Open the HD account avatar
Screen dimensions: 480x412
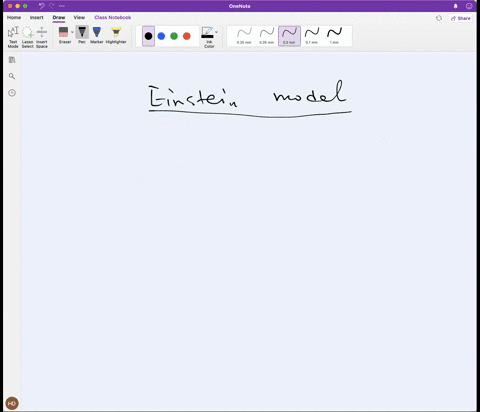12,403
